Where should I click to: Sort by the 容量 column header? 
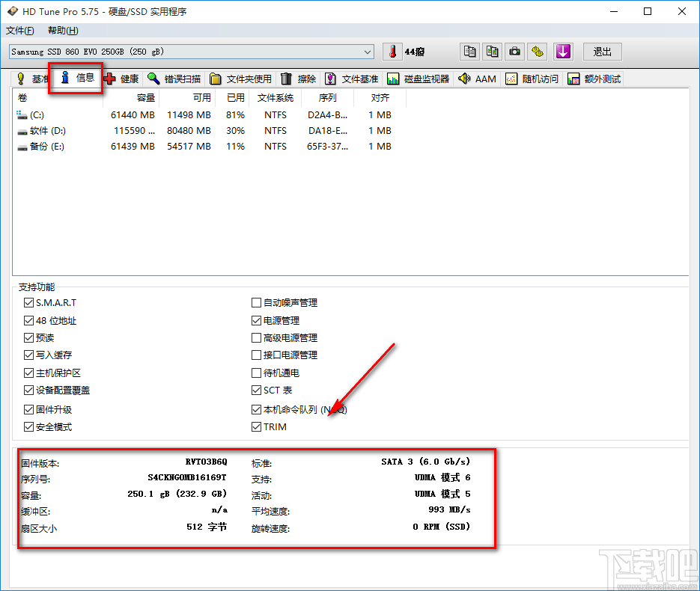131,98
